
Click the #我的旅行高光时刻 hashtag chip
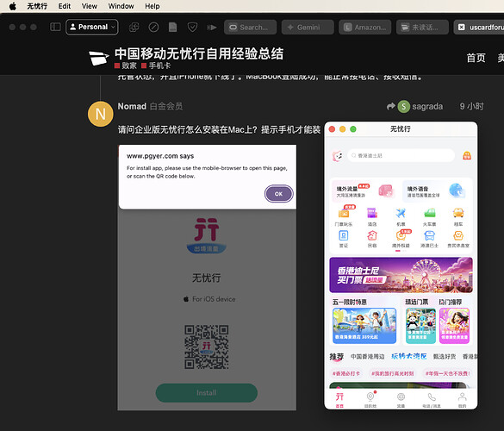coord(393,373)
